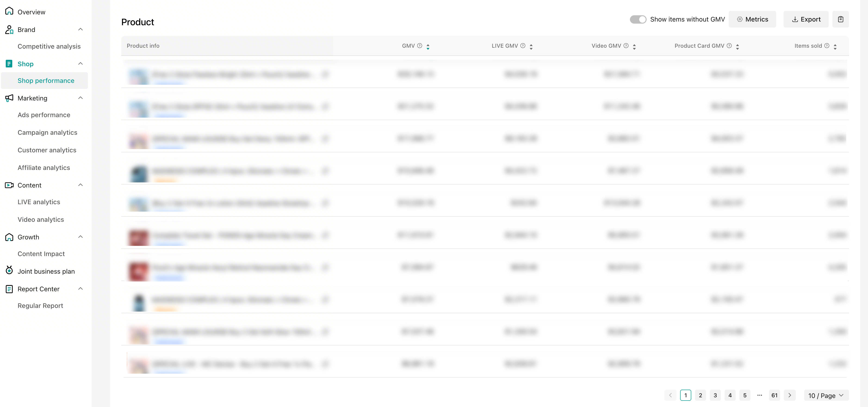The height and width of the screenshot is (407, 868).
Task: Select LIVE analytics menu item
Action: click(39, 202)
